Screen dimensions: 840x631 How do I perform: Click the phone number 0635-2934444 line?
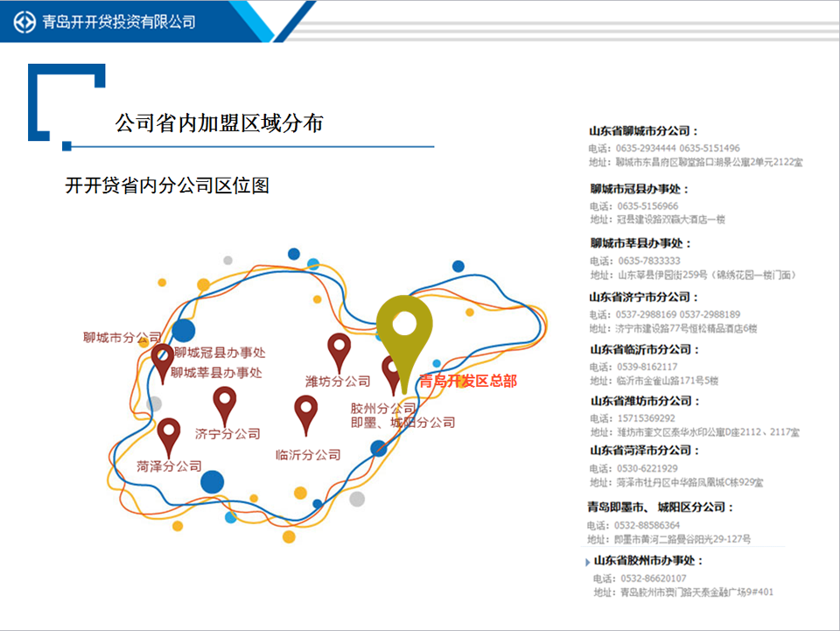click(x=664, y=149)
